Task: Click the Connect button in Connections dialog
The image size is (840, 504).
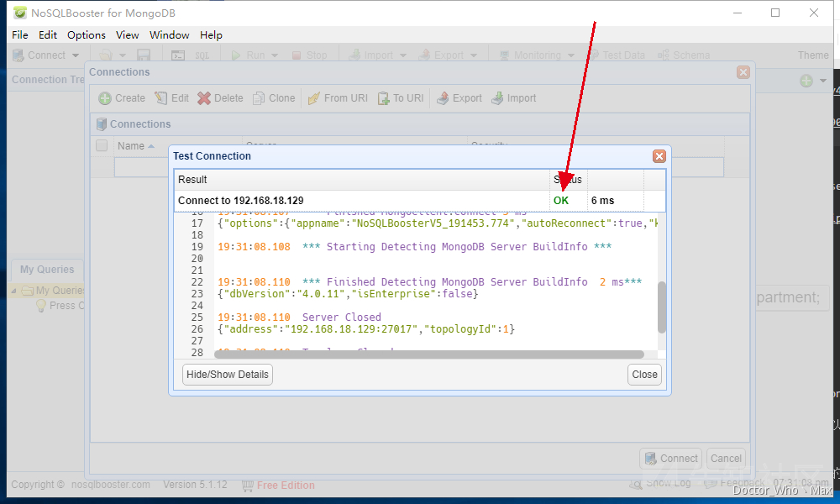Action: [x=670, y=459]
